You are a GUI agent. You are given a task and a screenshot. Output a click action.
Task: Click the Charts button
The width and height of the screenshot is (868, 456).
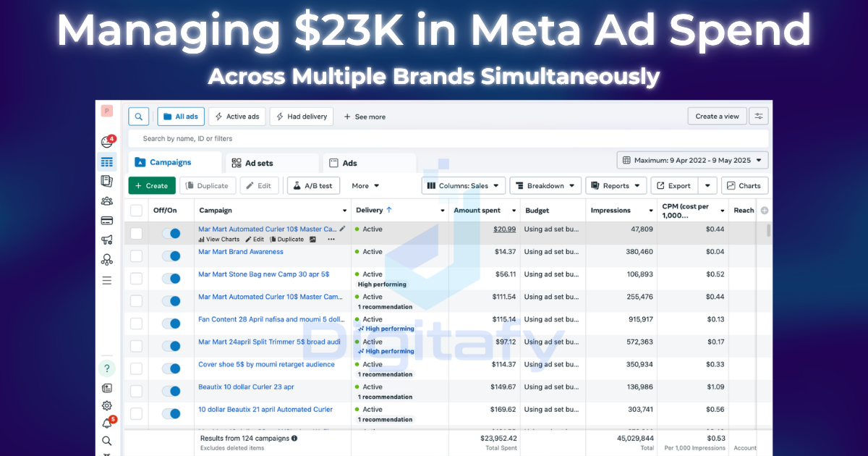[744, 186]
